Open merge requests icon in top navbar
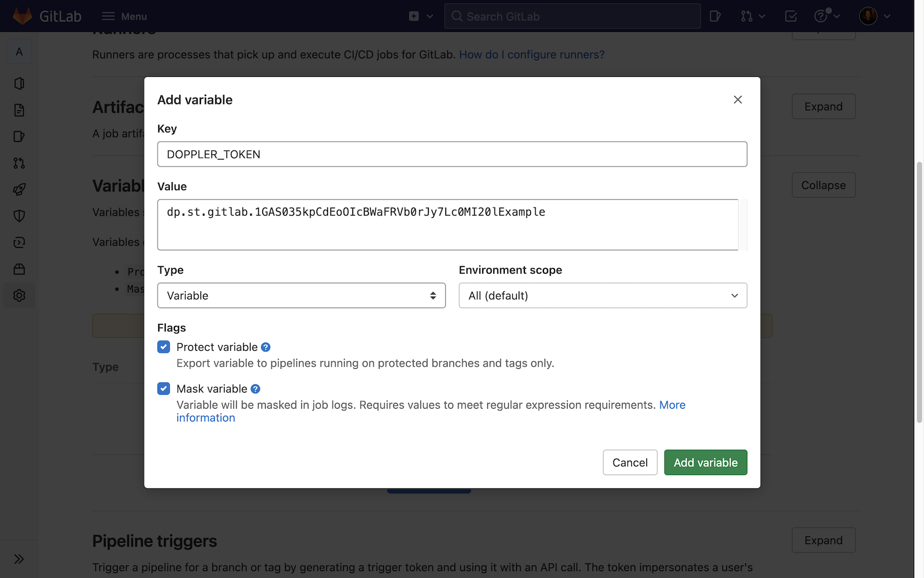This screenshot has width=924, height=578. (747, 16)
